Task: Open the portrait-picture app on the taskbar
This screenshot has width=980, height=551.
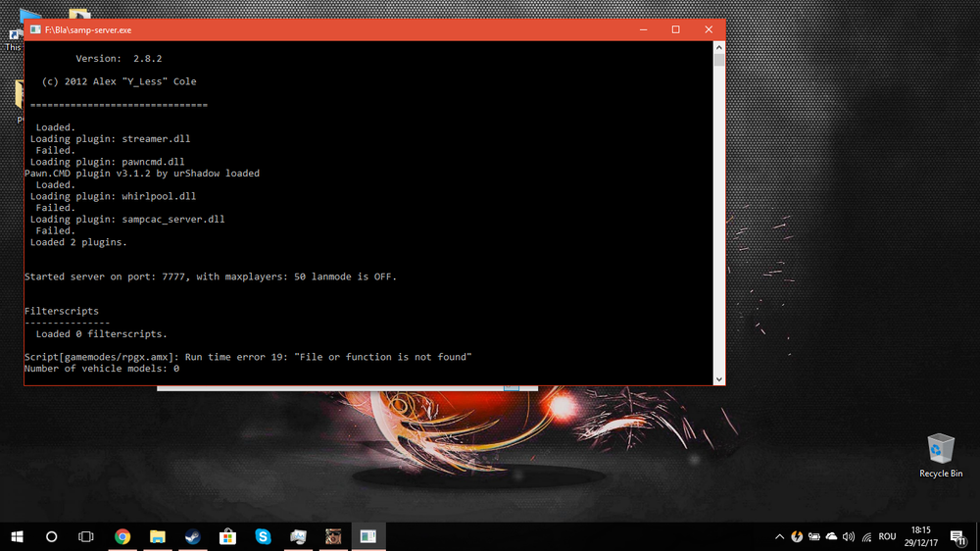Action: tap(333, 536)
